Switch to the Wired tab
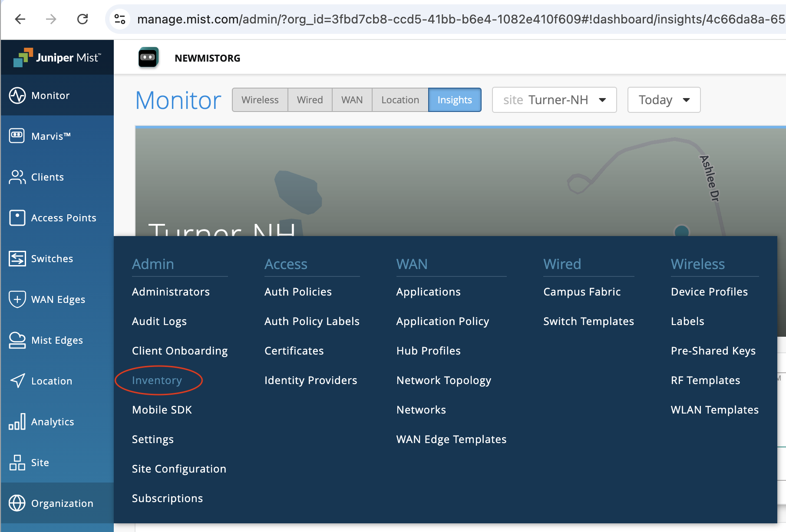Image resolution: width=786 pixels, height=532 pixels. [310, 100]
